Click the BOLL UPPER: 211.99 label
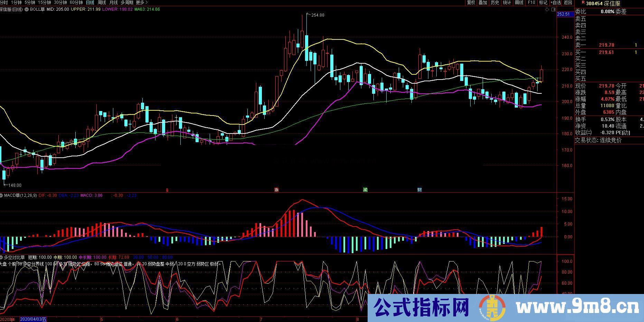The height and width of the screenshot is (322, 644). tap(86, 9)
